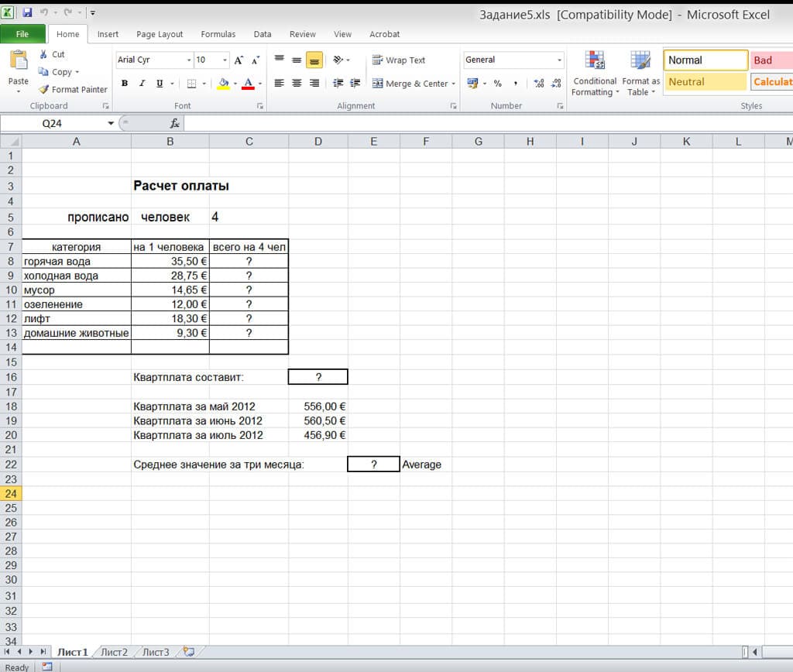Click the Paste icon in Clipboard group
The width and height of the screenshot is (793, 672).
pyautogui.click(x=18, y=63)
